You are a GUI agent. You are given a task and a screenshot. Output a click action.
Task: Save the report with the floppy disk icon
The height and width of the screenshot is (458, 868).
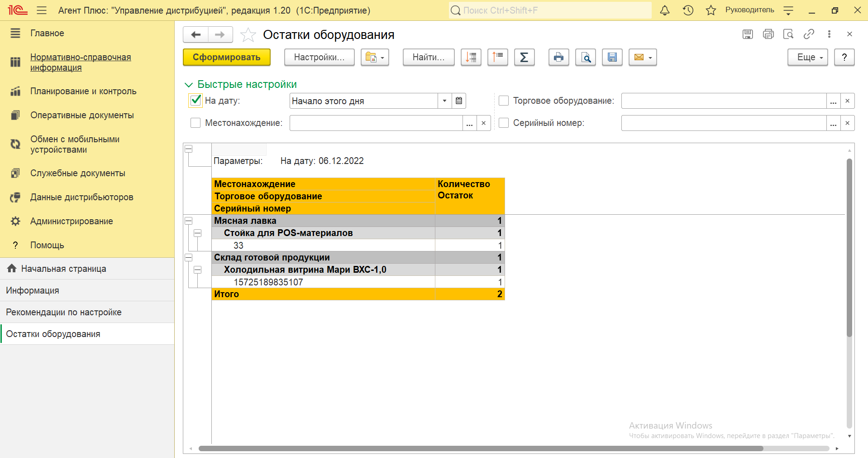612,58
